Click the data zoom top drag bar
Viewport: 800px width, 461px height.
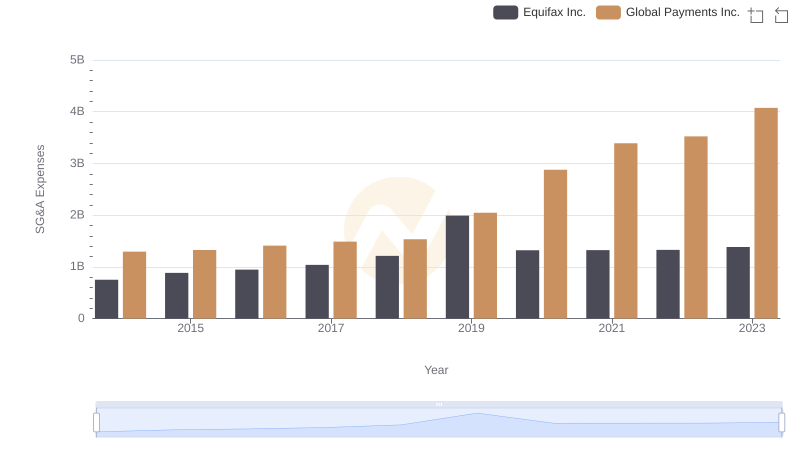point(439,404)
